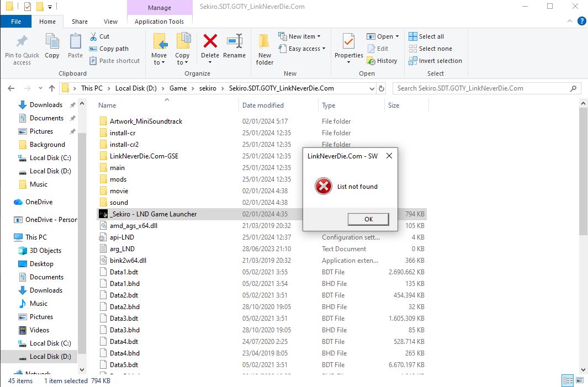The height and width of the screenshot is (387, 588).
Task: Click 'Game' in the breadcrumb path
Action: [x=178, y=88]
